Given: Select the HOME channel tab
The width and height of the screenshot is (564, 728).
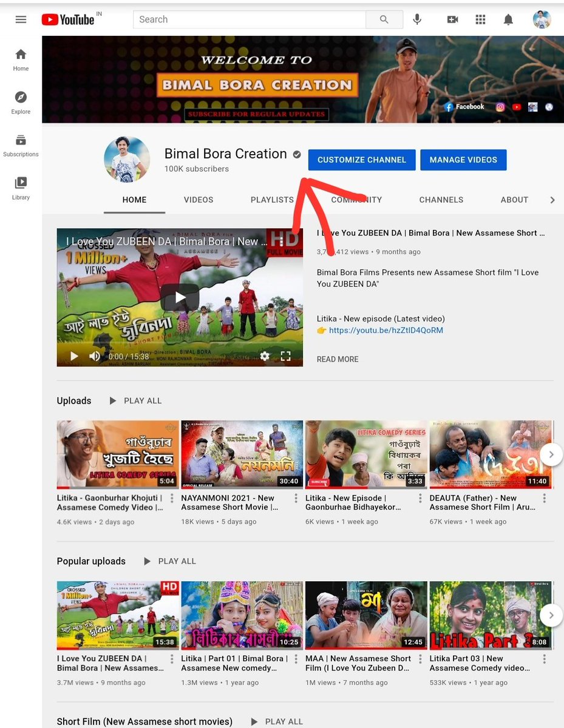Looking at the screenshot, I should [x=134, y=200].
